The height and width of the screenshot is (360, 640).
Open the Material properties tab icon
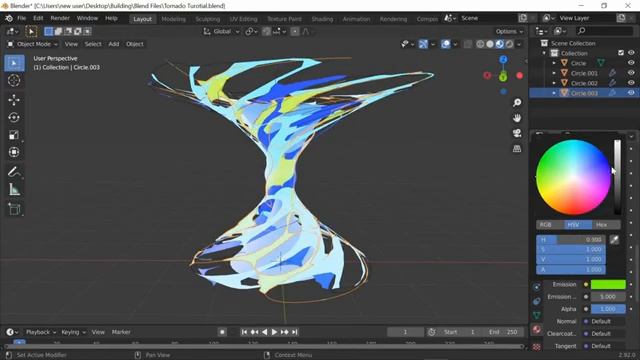tap(536, 329)
